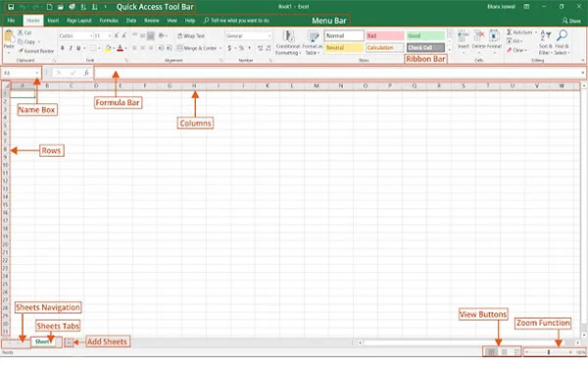Click the Orientation text angle icon
588x368 pixels.
pyautogui.click(x=162, y=35)
